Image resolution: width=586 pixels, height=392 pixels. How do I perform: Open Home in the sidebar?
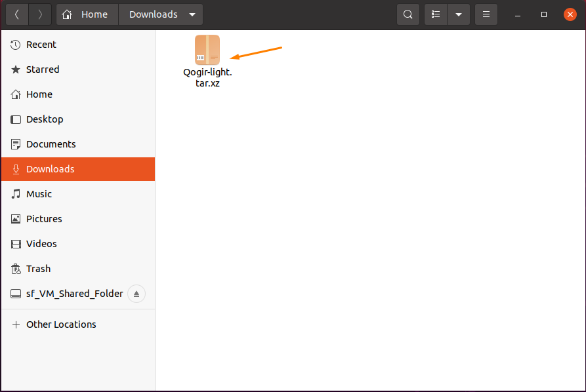(78, 94)
